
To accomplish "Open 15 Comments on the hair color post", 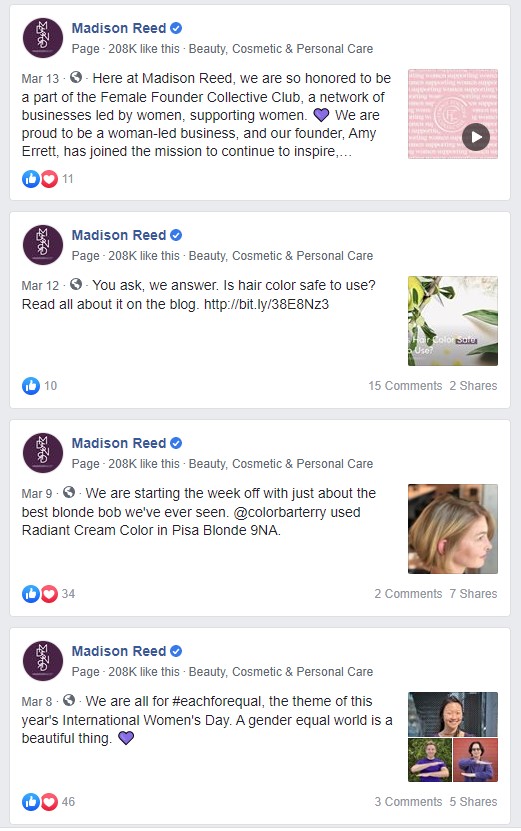I will click(405, 386).
